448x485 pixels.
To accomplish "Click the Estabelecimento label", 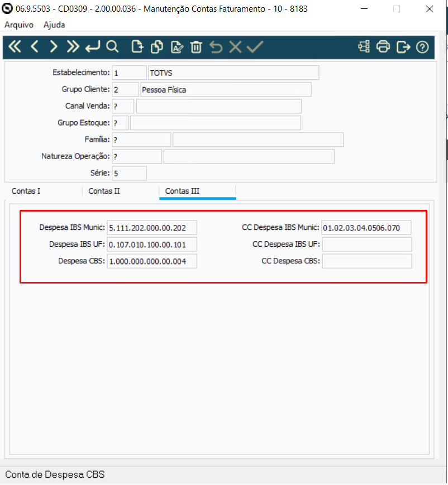I will [x=81, y=73].
